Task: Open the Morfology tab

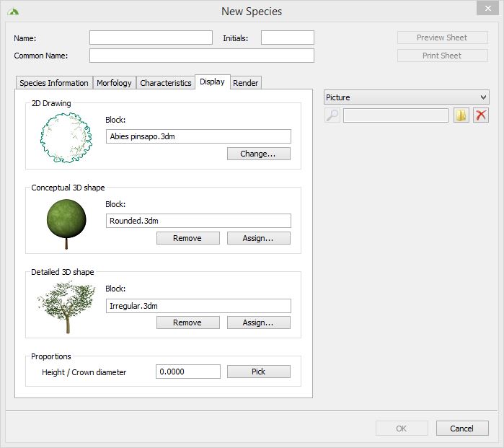Action: coord(114,83)
